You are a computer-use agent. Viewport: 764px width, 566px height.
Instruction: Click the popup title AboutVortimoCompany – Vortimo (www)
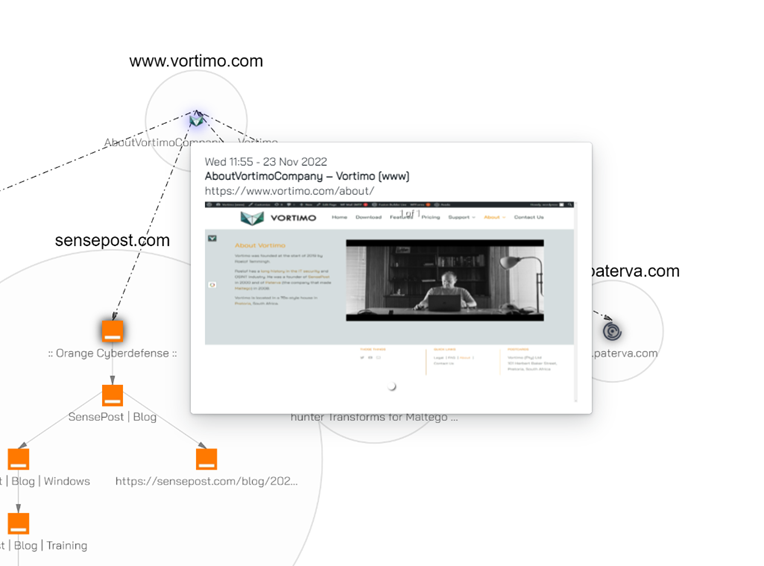pyautogui.click(x=307, y=176)
